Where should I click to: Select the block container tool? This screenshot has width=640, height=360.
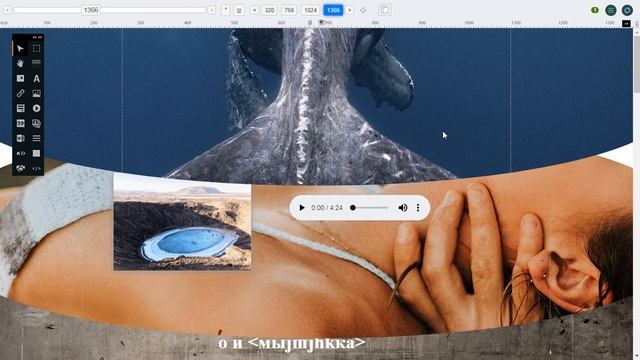coord(20,78)
